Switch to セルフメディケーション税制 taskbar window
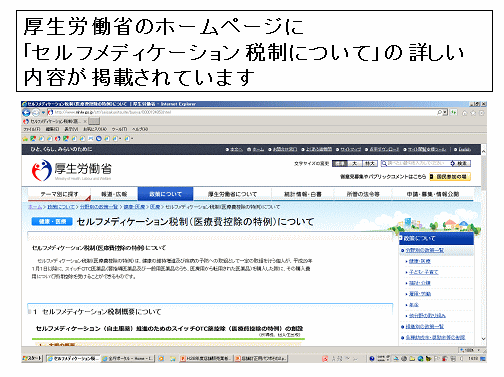Image resolution: width=504 pixels, height=377 pixels. click(x=72, y=359)
